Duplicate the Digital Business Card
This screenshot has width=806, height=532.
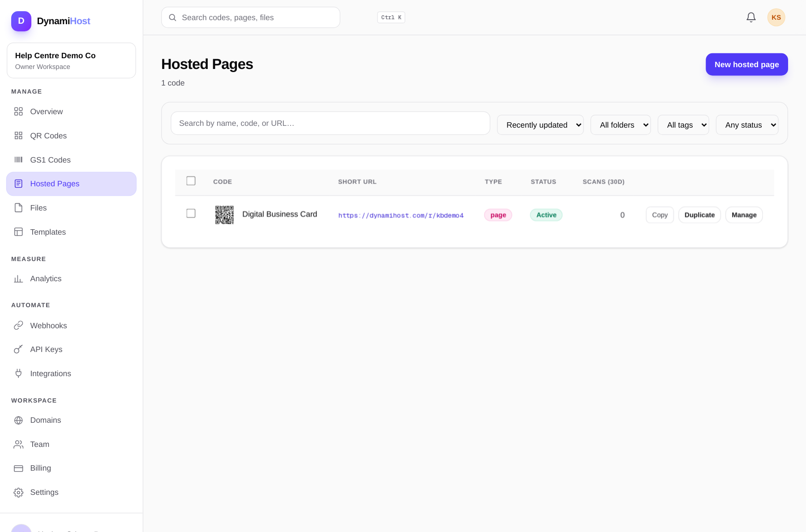point(699,215)
